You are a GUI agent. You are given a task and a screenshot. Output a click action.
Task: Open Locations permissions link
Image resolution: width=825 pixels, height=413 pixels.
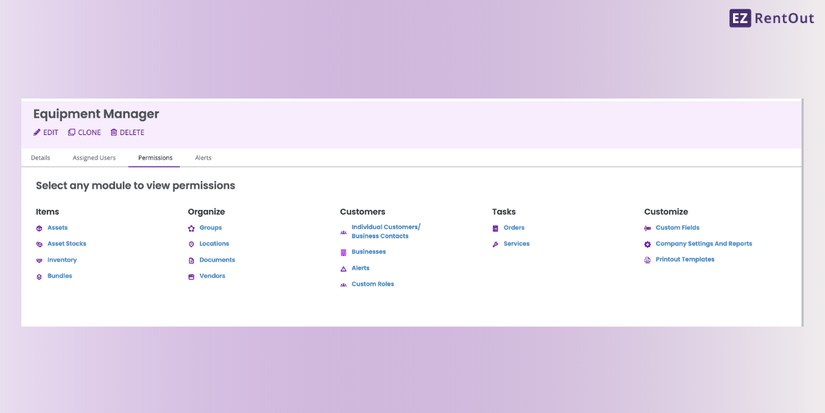click(x=214, y=244)
